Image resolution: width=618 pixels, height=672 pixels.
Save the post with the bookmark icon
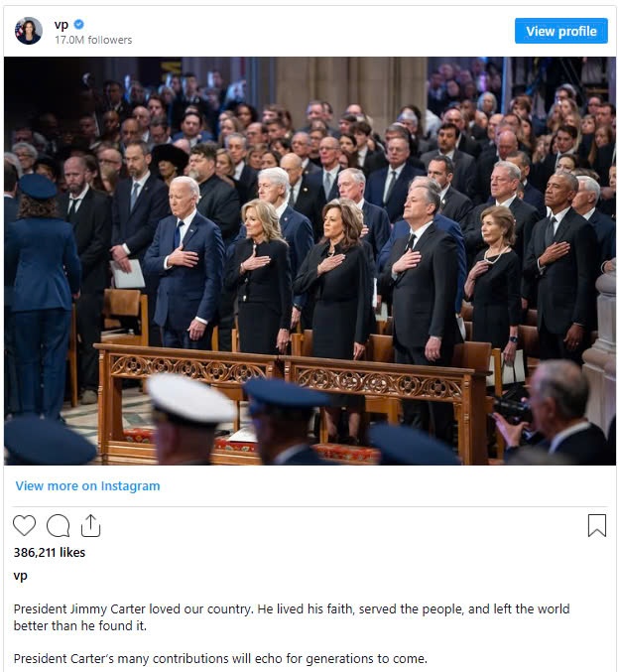click(x=597, y=525)
